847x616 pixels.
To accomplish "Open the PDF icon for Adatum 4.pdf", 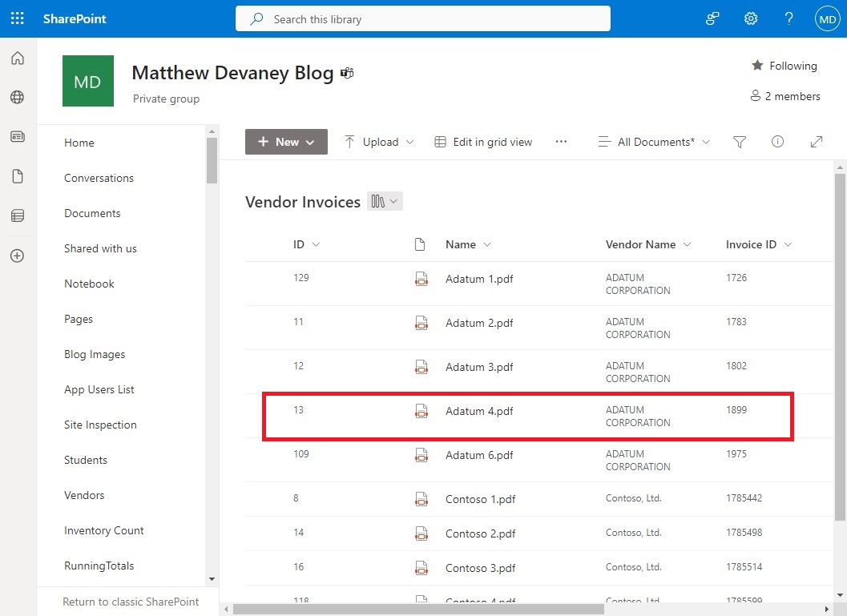I will pos(422,411).
